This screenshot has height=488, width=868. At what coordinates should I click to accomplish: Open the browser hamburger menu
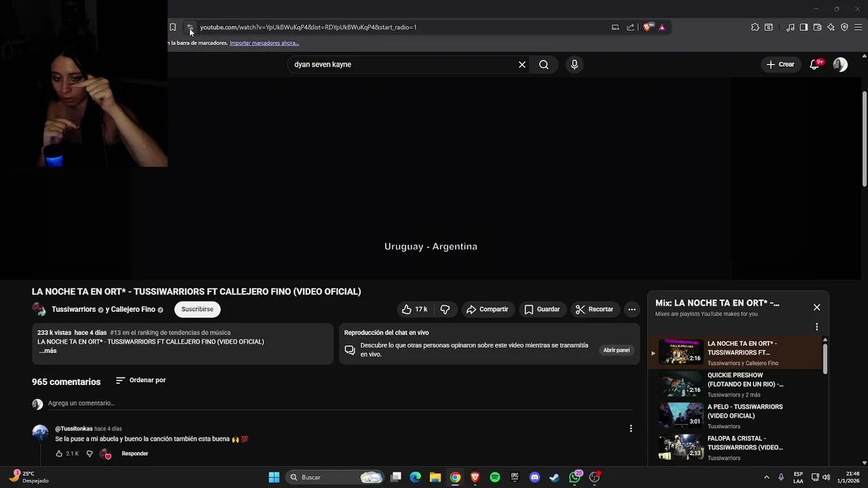click(857, 27)
